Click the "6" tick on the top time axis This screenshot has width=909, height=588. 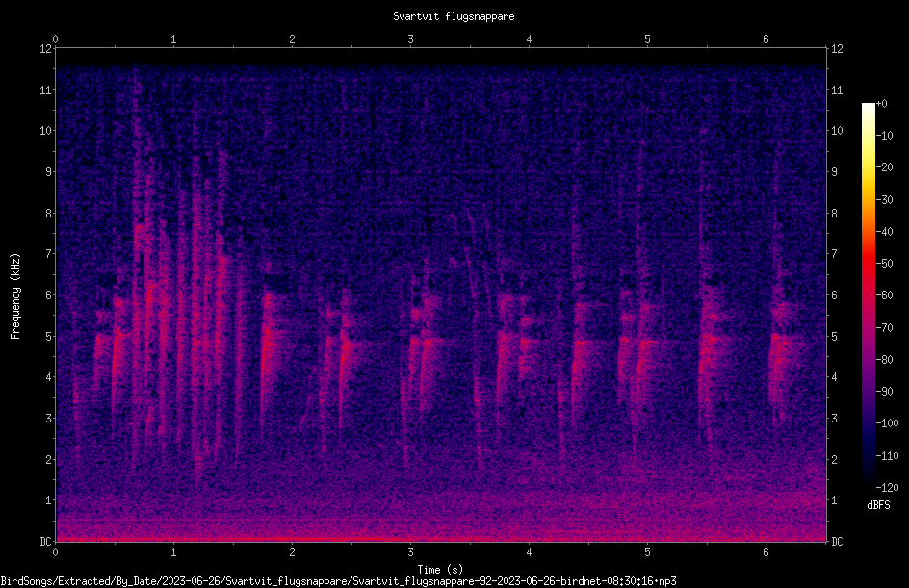pyautogui.click(x=766, y=39)
